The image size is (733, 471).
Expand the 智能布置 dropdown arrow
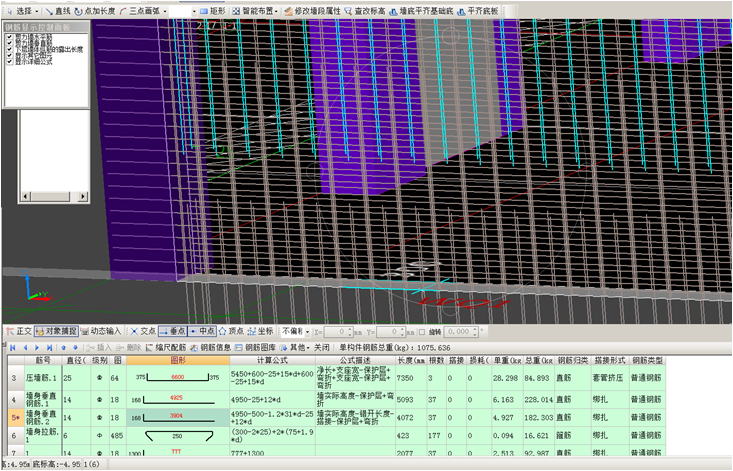[x=277, y=11]
